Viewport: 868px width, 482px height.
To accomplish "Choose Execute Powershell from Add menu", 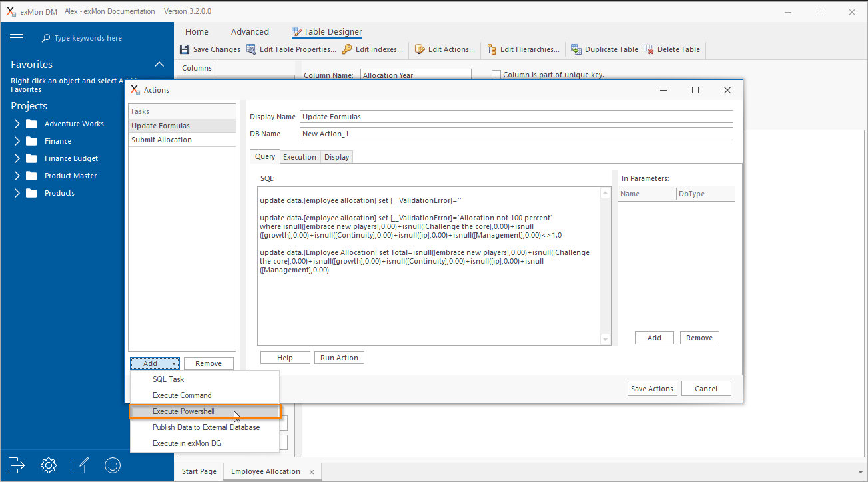I will pos(205,411).
